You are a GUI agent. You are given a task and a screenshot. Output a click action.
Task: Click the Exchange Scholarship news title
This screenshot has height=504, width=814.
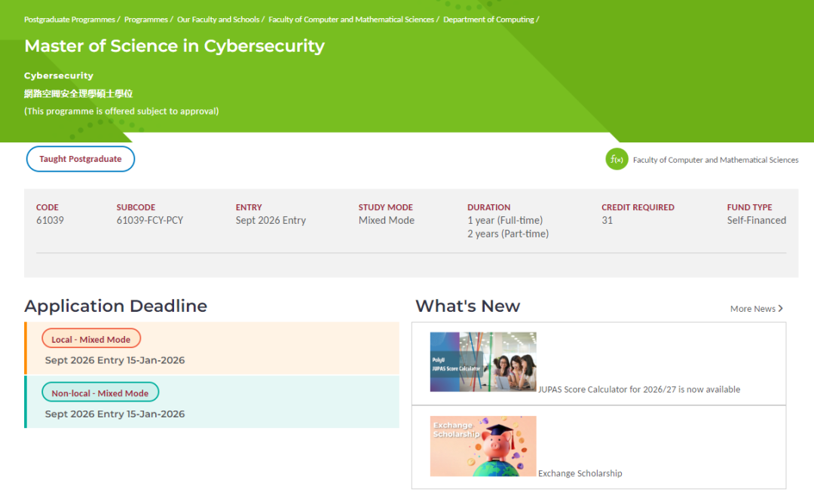pyautogui.click(x=580, y=473)
